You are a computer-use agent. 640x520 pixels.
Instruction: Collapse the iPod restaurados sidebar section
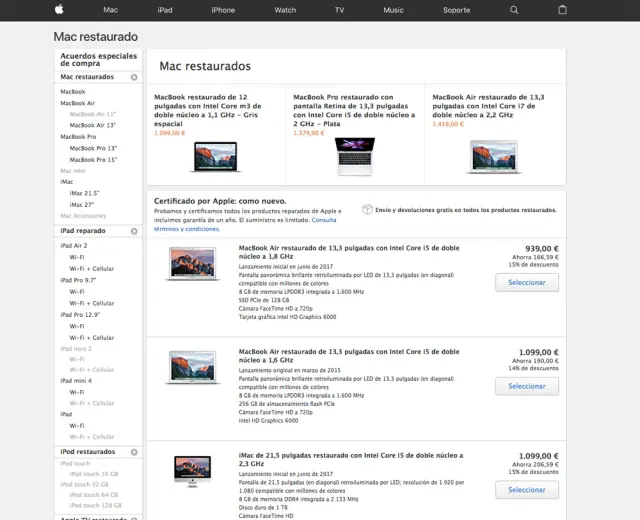point(134,452)
